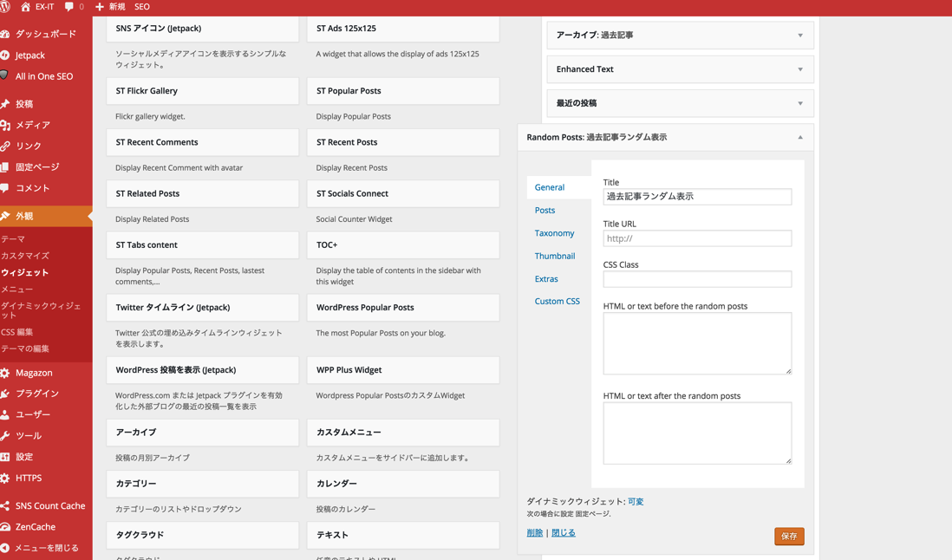Open the SEO admin bar menu
The image size is (952, 560).
pyautogui.click(x=141, y=7)
